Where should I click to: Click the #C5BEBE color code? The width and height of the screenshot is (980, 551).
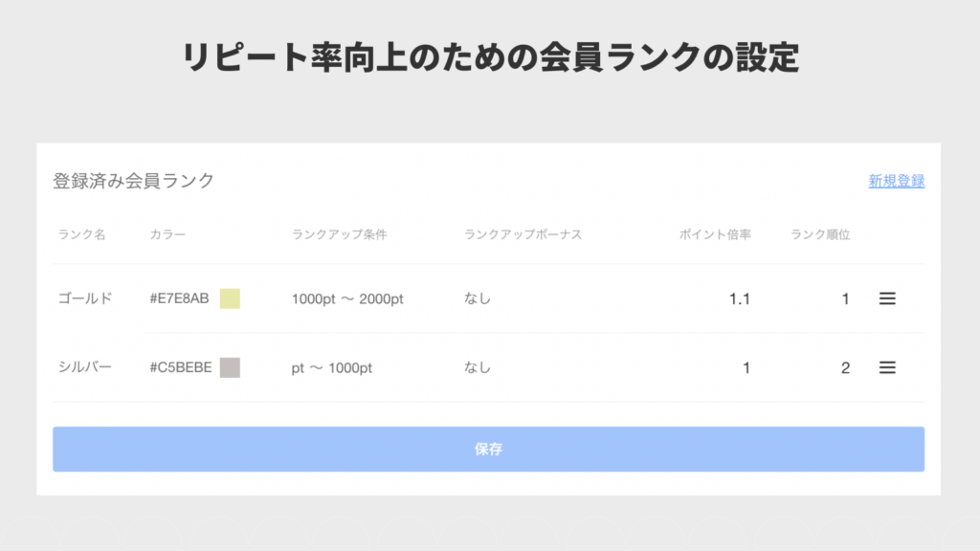point(181,367)
